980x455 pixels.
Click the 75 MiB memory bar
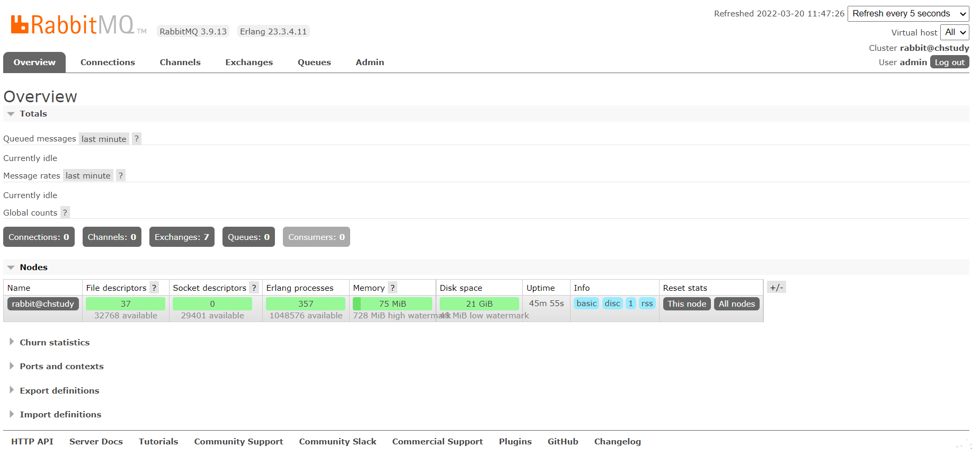pos(393,304)
